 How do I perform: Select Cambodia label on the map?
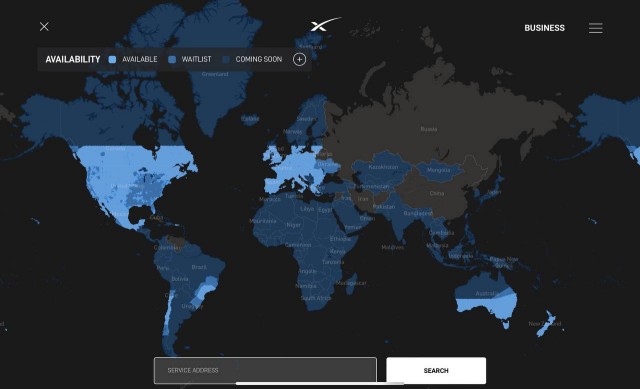click(x=441, y=233)
